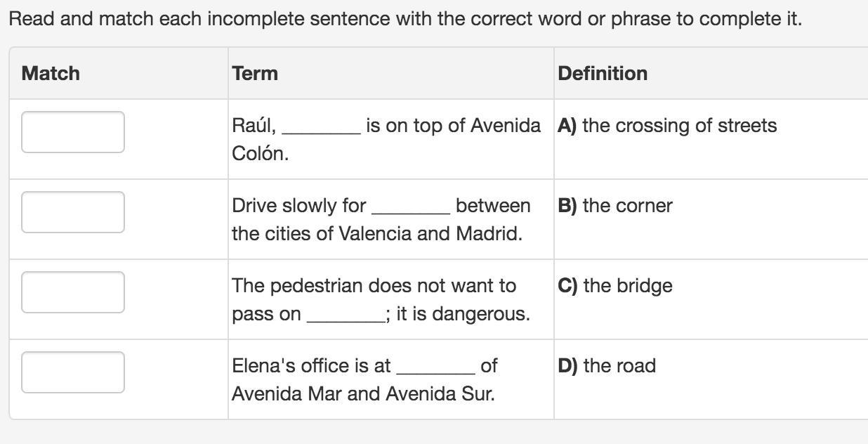Click the 'Definition' column header
868x444 pixels.
(603, 73)
